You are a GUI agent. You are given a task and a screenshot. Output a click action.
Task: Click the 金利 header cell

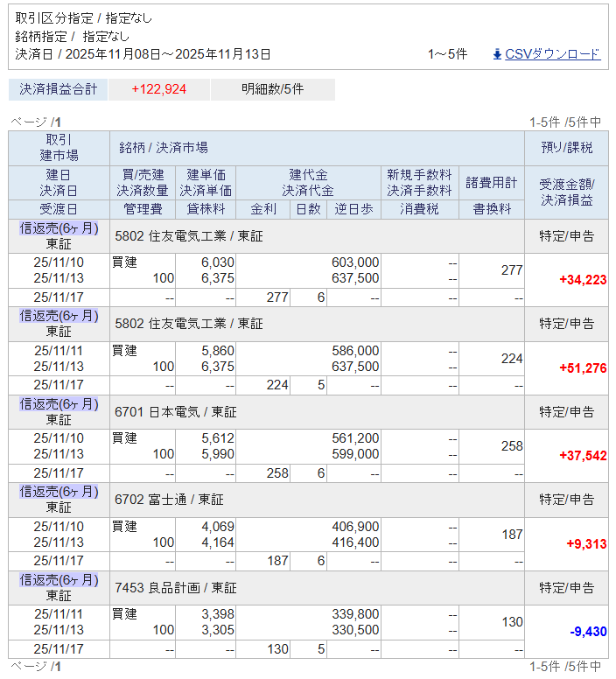(263, 209)
